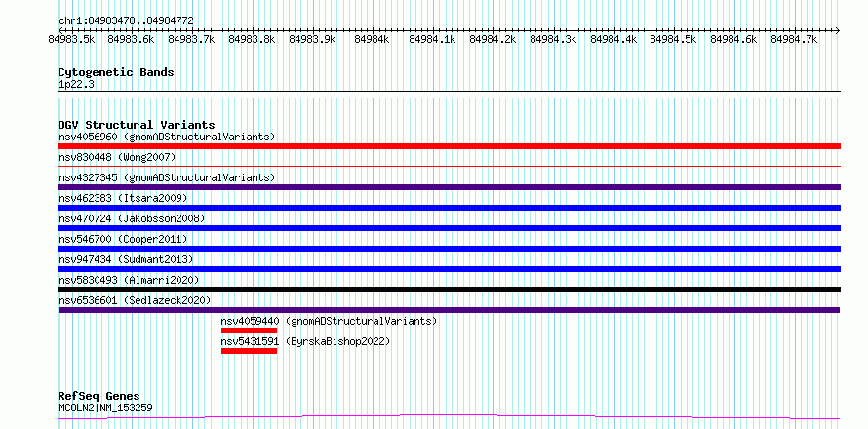Screen dimensions: 868x429
Task: Click ruler position 84984.1k
Action: click(x=433, y=39)
